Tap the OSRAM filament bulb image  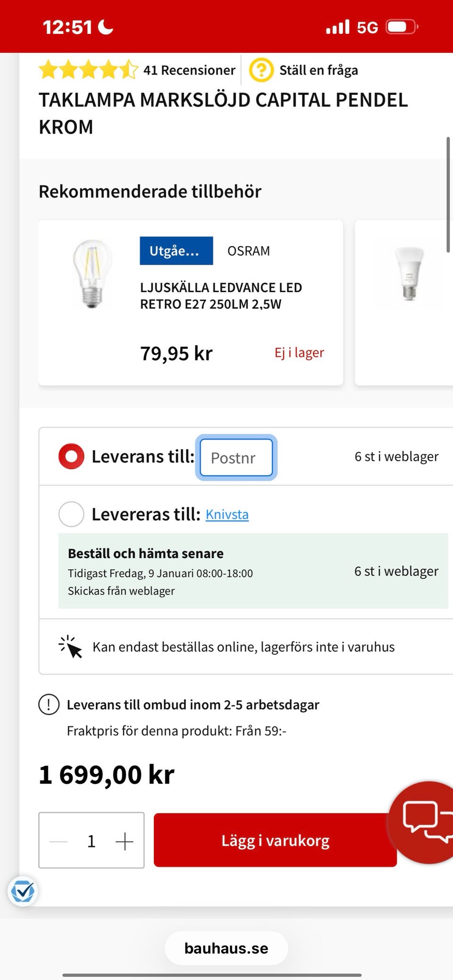pos(92,274)
